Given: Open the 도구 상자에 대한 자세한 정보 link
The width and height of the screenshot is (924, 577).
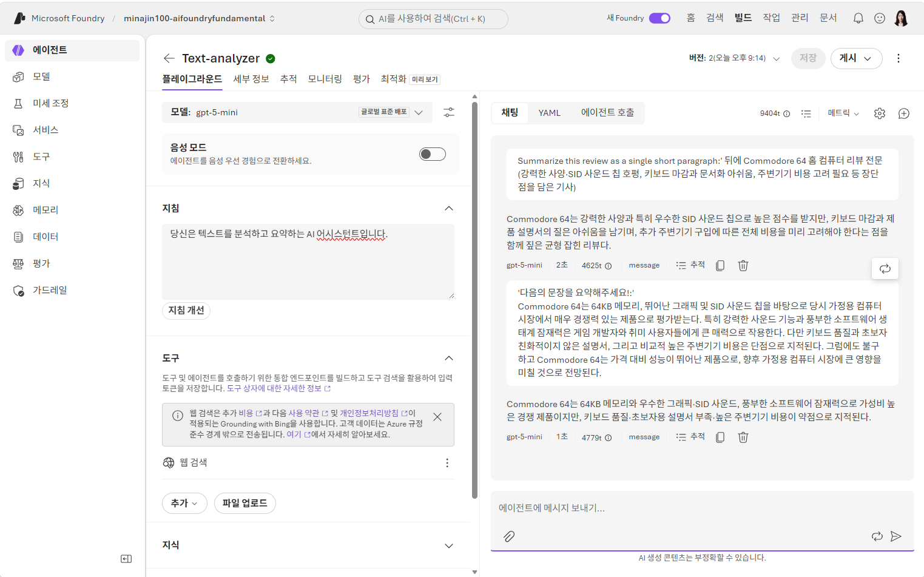Looking at the screenshot, I should coord(279,388).
